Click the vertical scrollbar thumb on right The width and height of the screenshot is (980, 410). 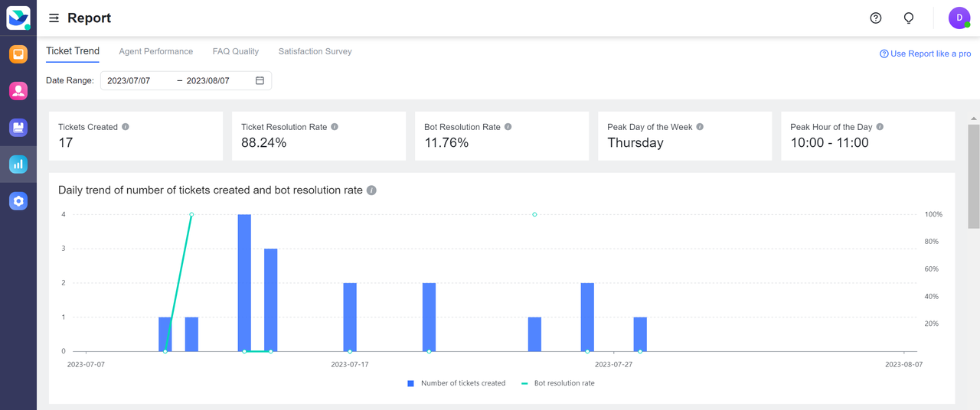[x=973, y=176]
